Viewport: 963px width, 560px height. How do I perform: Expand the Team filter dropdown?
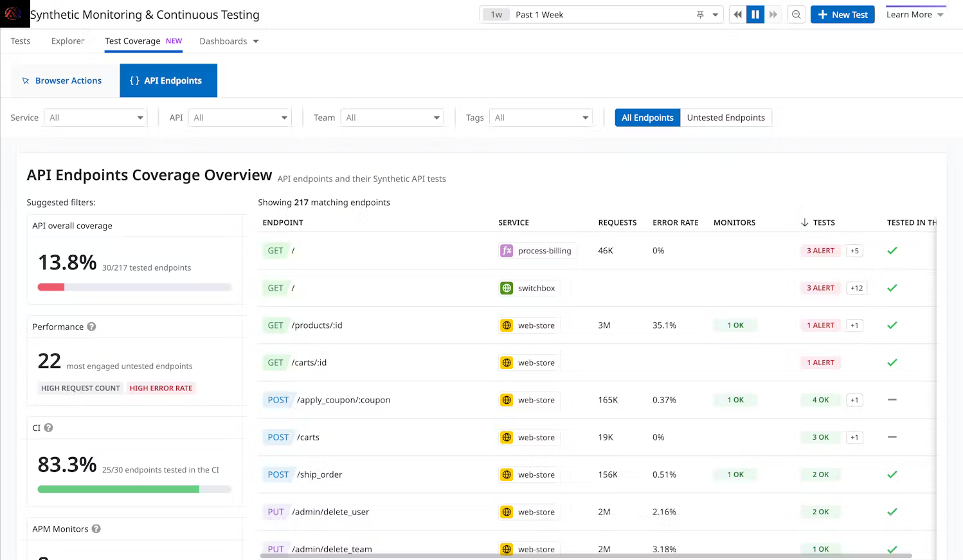coord(392,118)
